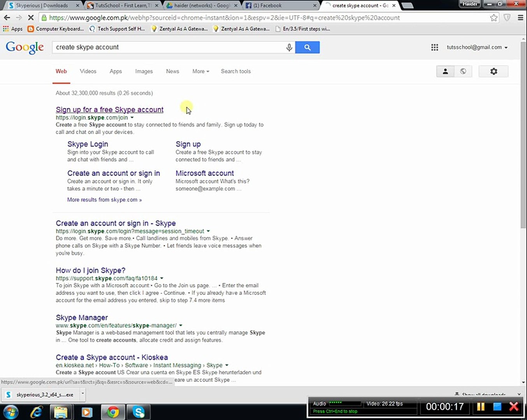Screen dimensions: 527x420
Task: Open Windows Start menu
Action: pos(11,412)
